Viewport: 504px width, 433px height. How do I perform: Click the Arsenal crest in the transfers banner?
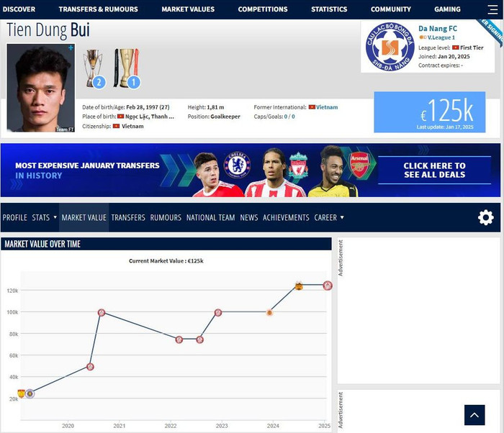pyautogui.click(x=359, y=165)
